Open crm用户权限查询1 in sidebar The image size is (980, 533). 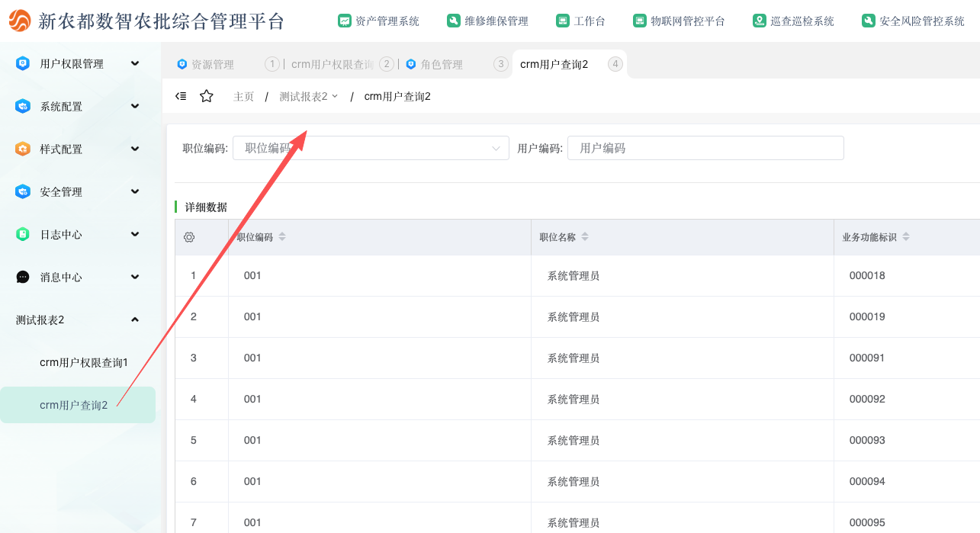click(x=84, y=363)
